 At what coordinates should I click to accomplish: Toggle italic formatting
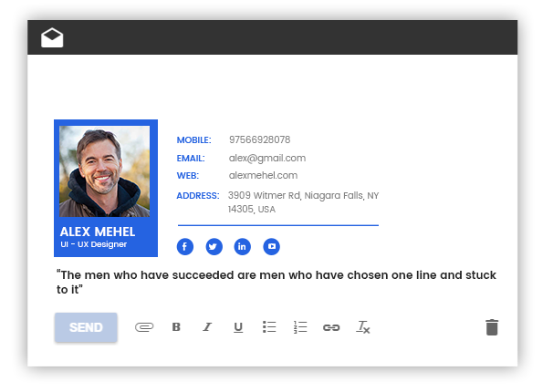point(207,327)
